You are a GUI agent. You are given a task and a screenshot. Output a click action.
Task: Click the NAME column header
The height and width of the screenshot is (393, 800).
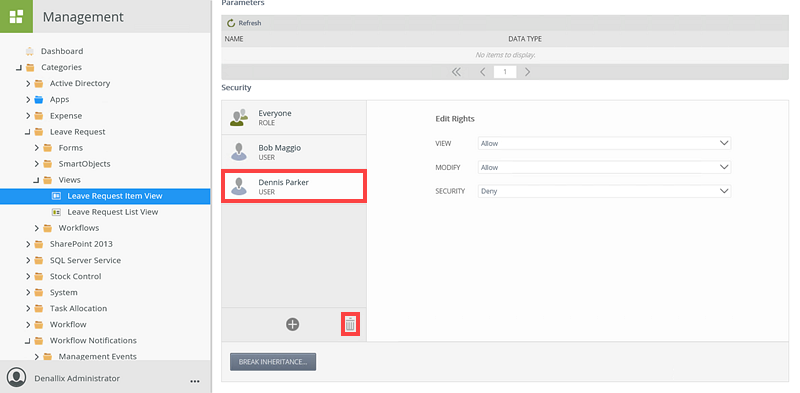click(234, 39)
